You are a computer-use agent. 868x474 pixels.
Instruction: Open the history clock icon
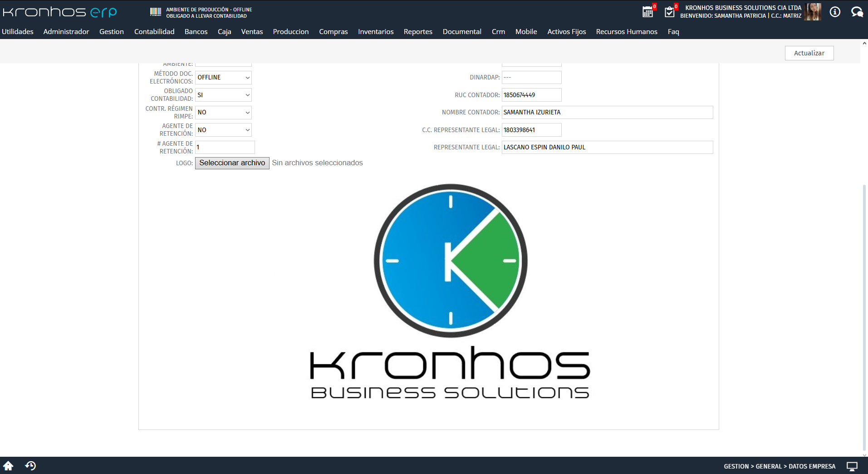pyautogui.click(x=30, y=466)
